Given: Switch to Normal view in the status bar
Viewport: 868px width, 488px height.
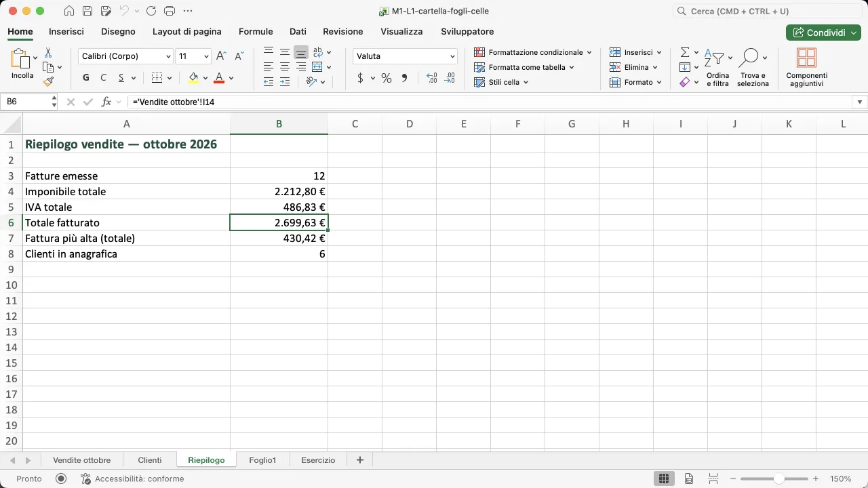Looking at the screenshot, I should (664, 479).
